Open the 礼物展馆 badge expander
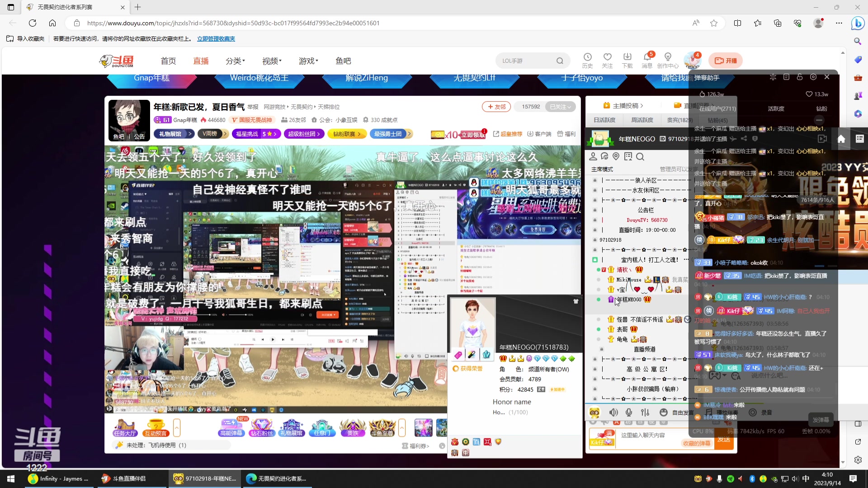The width and height of the screenshot is (868, 488). pos(174,134)
